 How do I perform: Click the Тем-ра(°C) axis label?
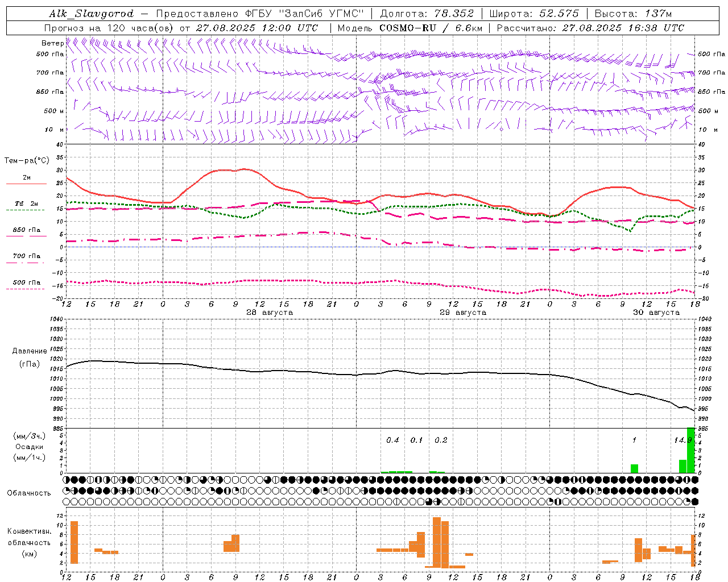[x=27, y=161]
